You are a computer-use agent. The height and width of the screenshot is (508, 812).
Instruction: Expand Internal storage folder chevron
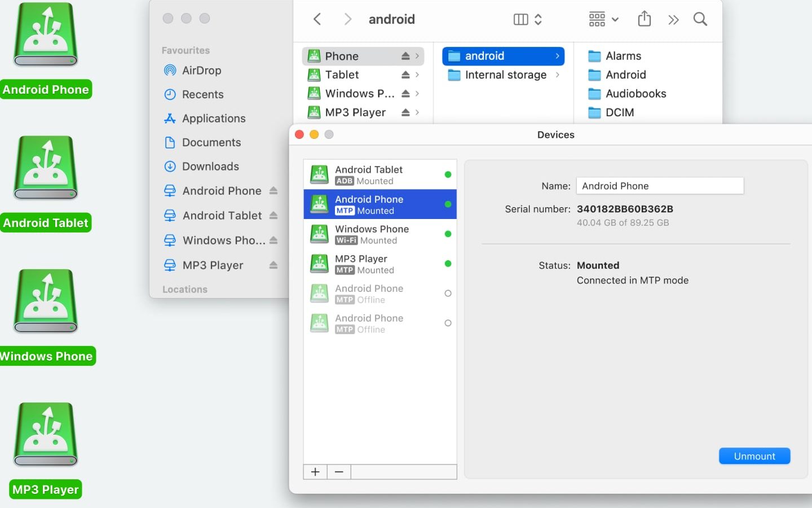pyautogui.click(x=557, y=75)
